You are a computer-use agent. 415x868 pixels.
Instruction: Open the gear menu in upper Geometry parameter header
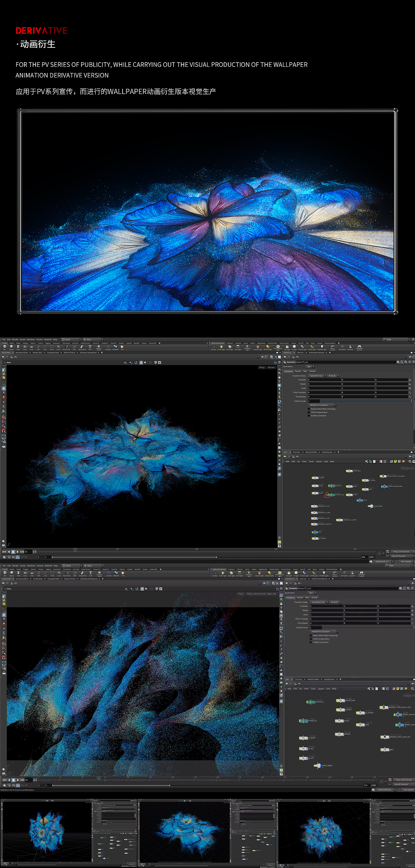pyautogui.click(x=398, y=362)
